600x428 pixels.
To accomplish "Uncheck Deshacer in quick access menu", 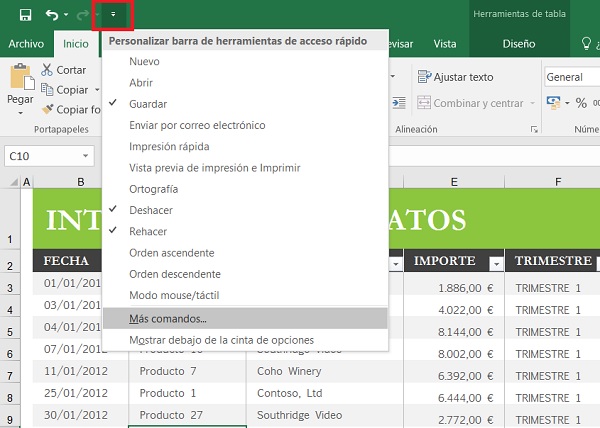I will (x=245, y=210).
